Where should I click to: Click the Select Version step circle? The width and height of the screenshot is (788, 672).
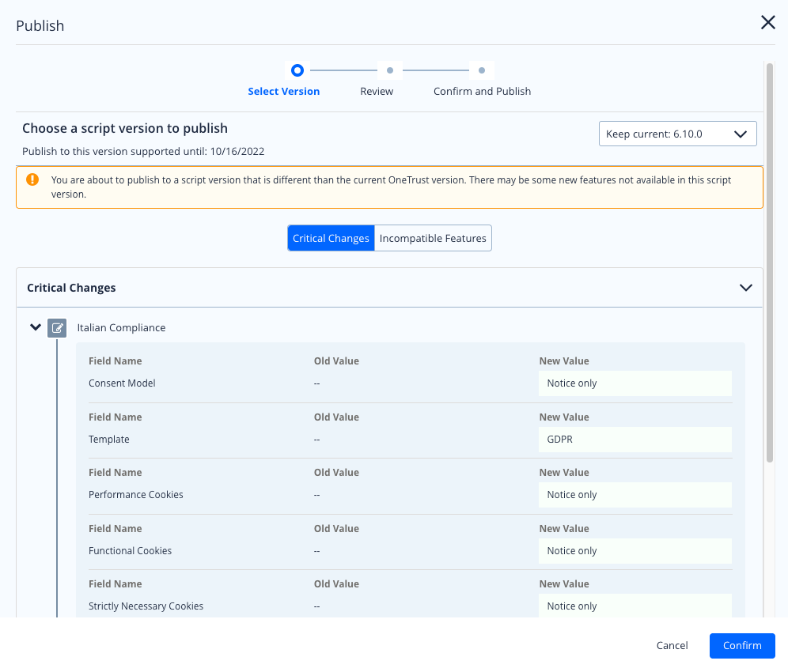[x=297, y=70]
